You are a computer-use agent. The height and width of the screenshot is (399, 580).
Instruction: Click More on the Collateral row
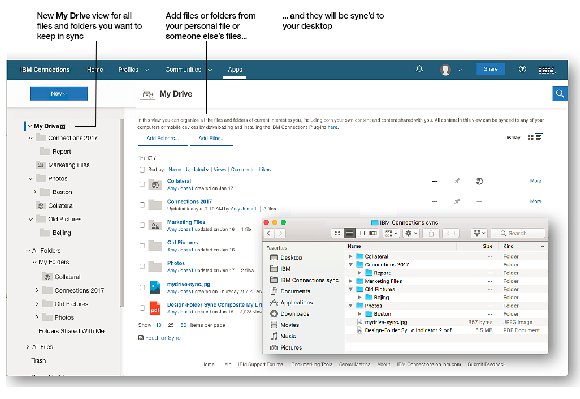click(x=535, y=181)
